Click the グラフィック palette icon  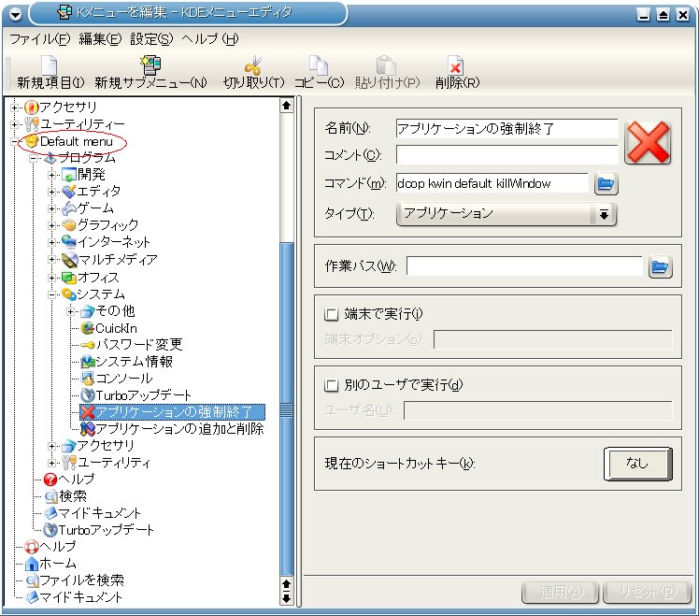(68, 225)
